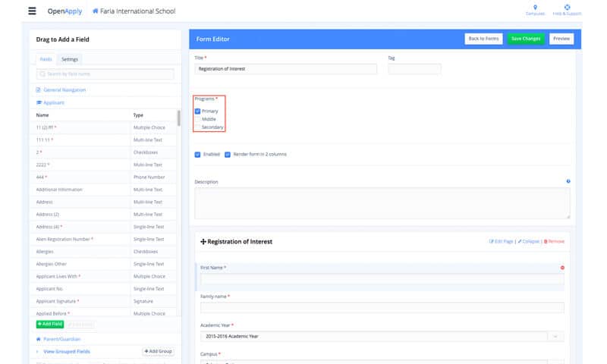Screen dimensions: 607x364
Task: Open the Campuses location pin icon
Action: [x=535, y=8]
